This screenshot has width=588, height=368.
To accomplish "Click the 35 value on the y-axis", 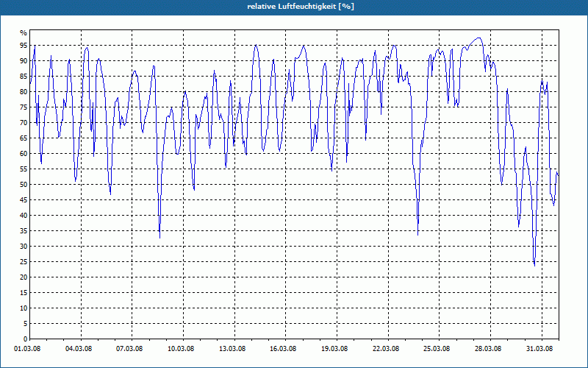I will click(24, 231).
